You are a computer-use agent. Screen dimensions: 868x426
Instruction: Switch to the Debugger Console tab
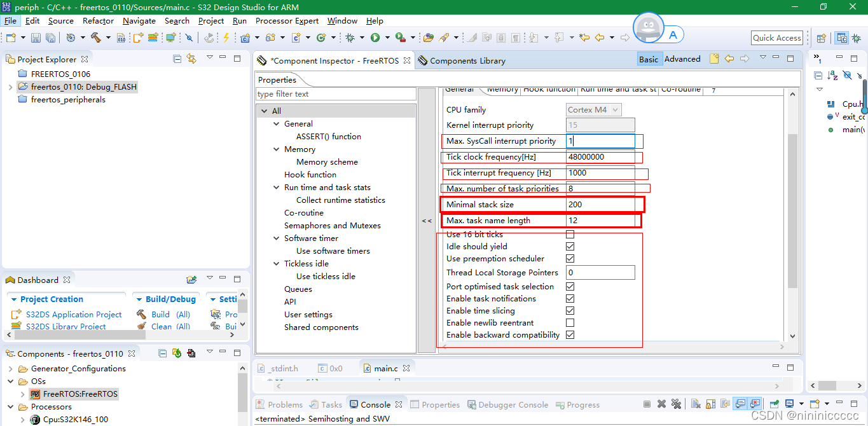[507, 404]
